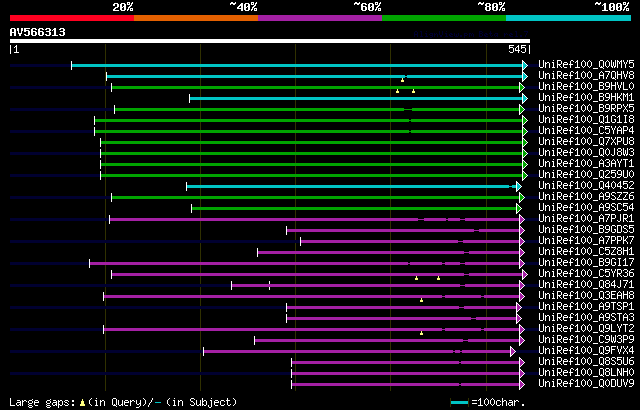The image size is (640, 410).
Task: Click the =100char. scale text
Action: tap(497, 403)
